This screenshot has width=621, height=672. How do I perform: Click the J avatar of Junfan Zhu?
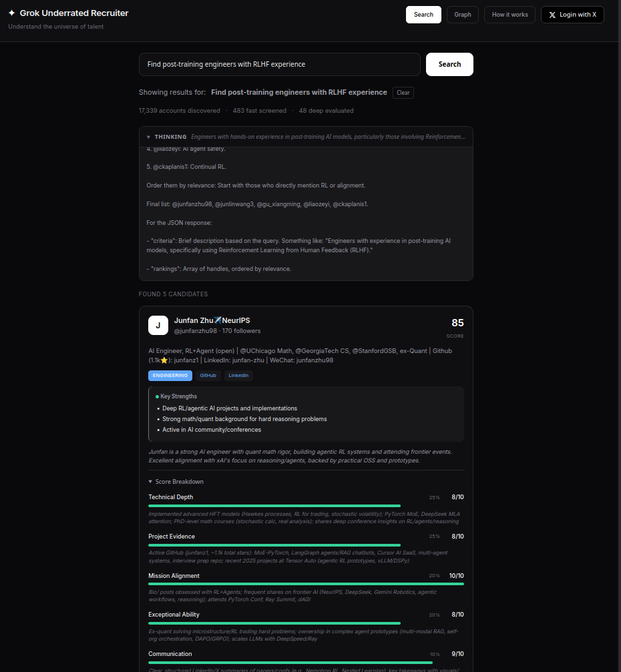pos(158,325)
